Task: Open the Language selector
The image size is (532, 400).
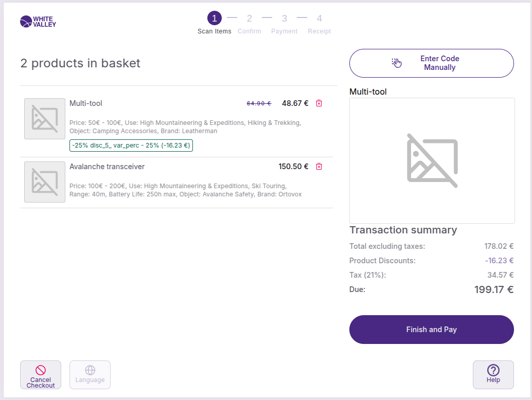Action: tap(90, 375)
